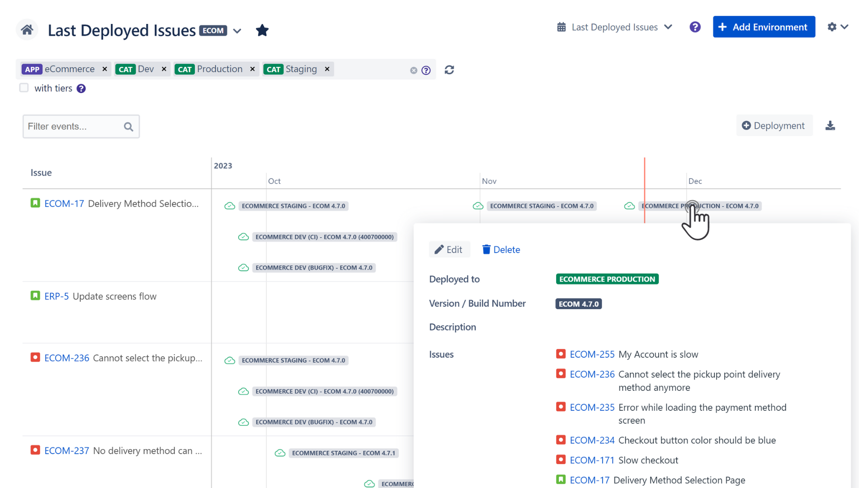Viewport: 868px width, 488px height.
Task: Open the settings gear dropdown
Action: click(837, 27)
